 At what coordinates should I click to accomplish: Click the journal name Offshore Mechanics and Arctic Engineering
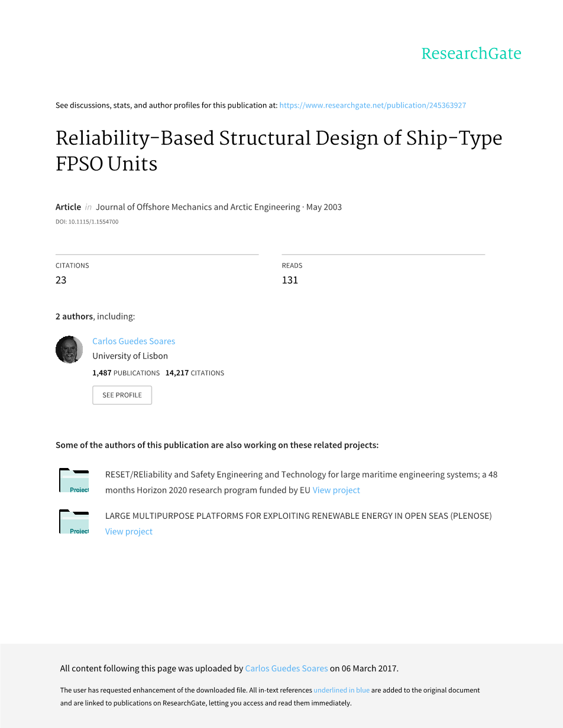coord(198,207)
